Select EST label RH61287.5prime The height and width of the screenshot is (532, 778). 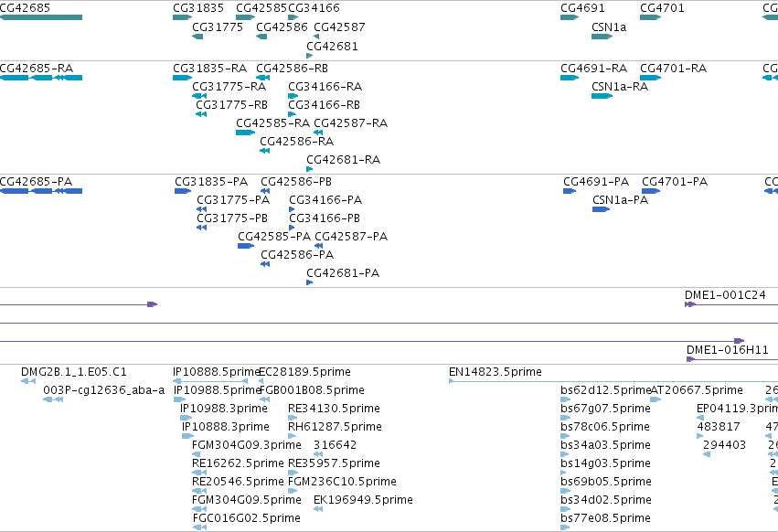(x=335, y=427)
